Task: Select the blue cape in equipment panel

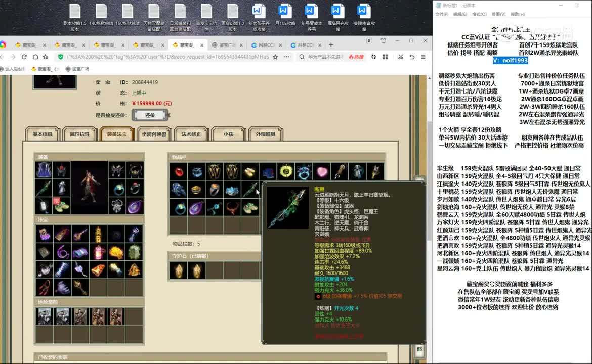Action: point(44,170)
